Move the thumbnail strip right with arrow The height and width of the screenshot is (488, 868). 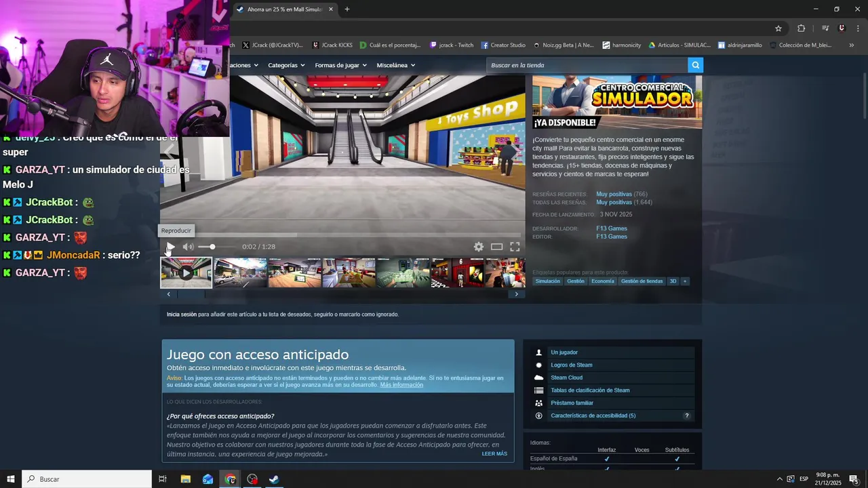coord(517,294)
